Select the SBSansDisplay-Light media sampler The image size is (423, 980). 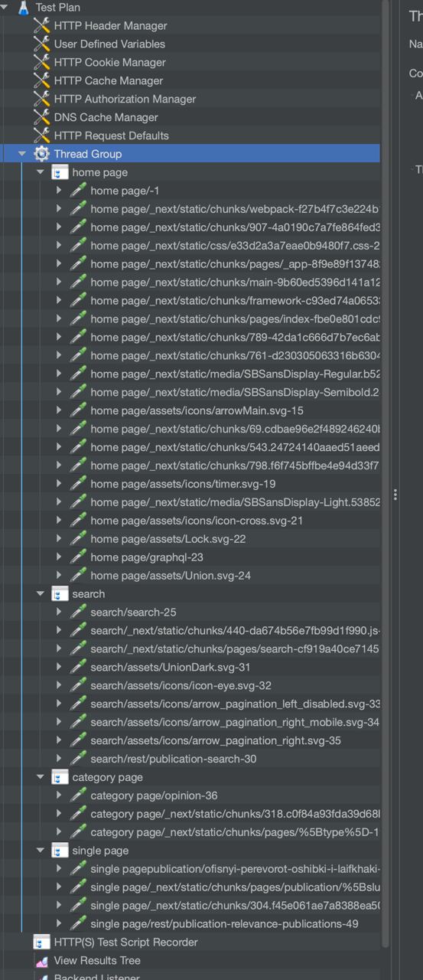(235, 502)
